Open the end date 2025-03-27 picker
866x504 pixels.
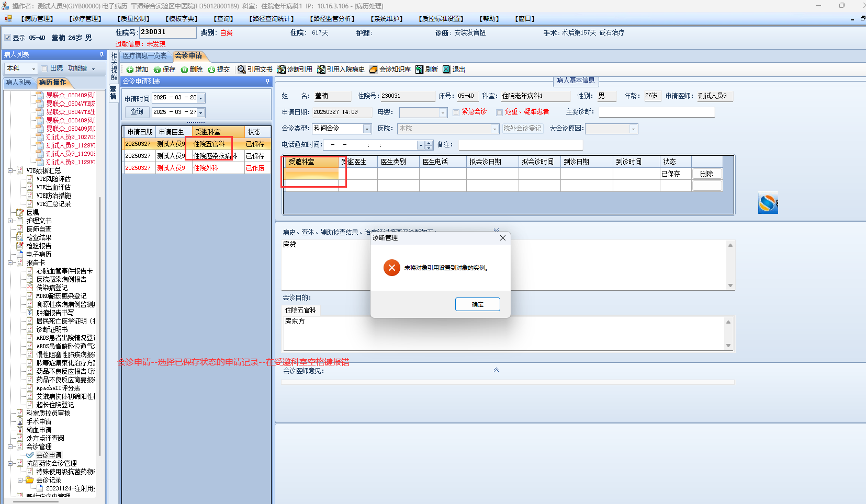coord(201,112)
